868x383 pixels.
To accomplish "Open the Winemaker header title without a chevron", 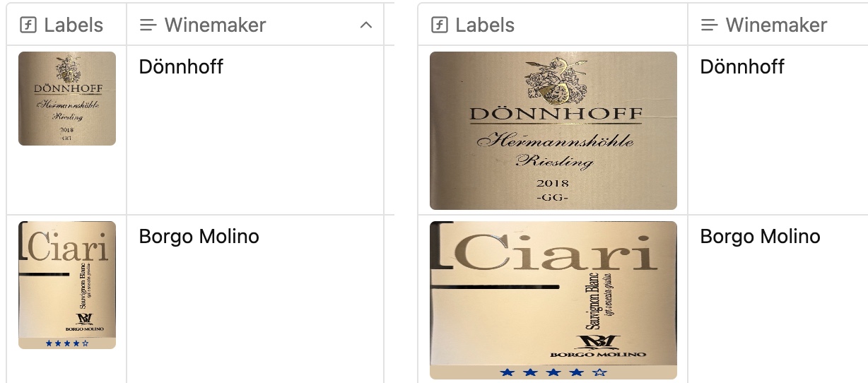I will 776,25.
